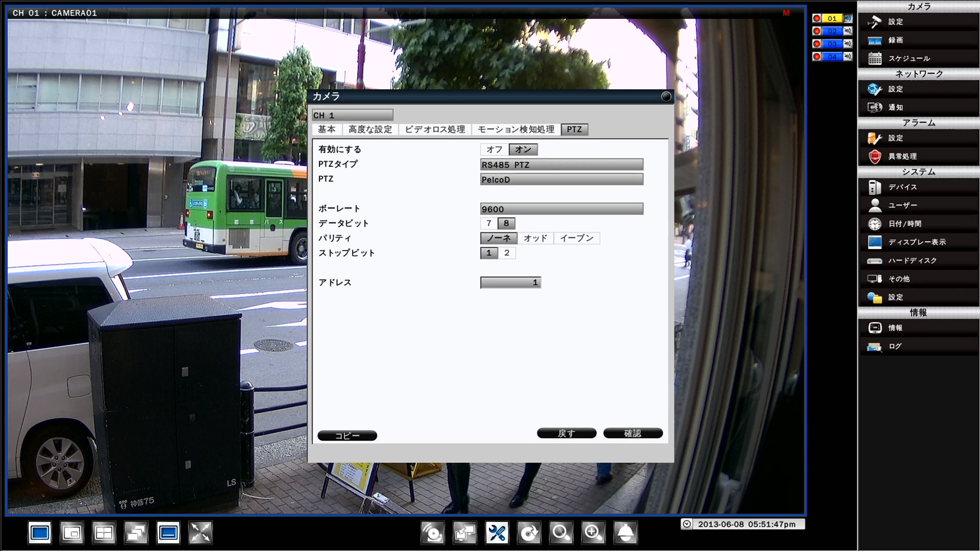980x551 pixels.
Task: Open the PTZタイプ RS485 PTZ dropdown
Action: [x=561, y=164]
